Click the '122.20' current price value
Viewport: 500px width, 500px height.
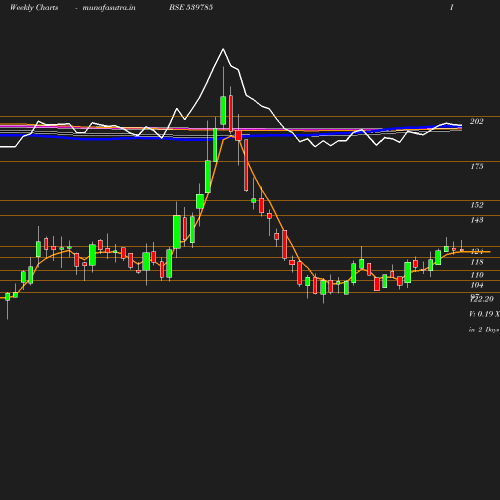click(x=482, y=299)
